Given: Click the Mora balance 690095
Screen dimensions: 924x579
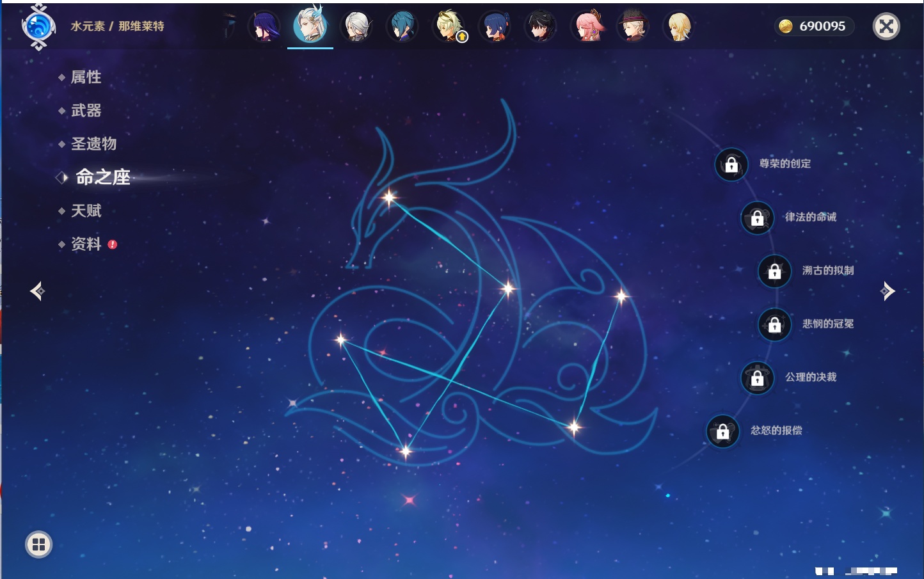Looking at the screenshot, I should (814, 26).
